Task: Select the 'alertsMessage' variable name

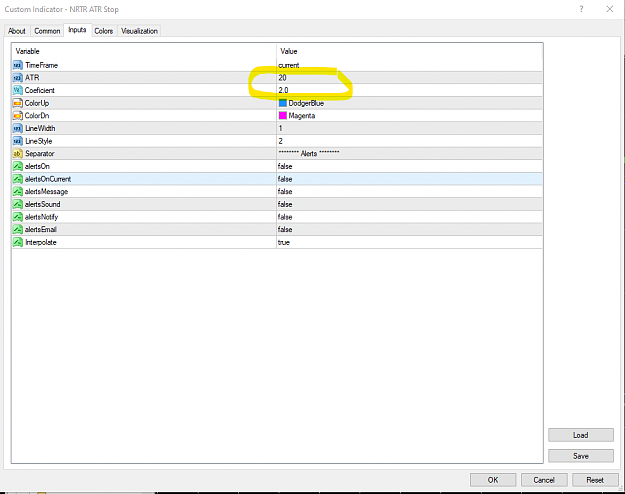Action: 46,192
